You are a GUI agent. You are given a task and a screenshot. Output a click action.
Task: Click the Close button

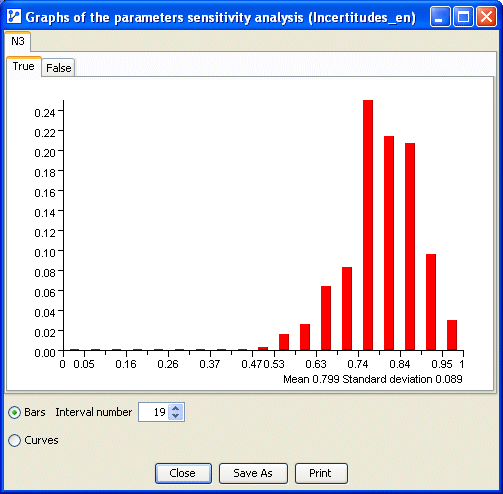tap(183, 473)
